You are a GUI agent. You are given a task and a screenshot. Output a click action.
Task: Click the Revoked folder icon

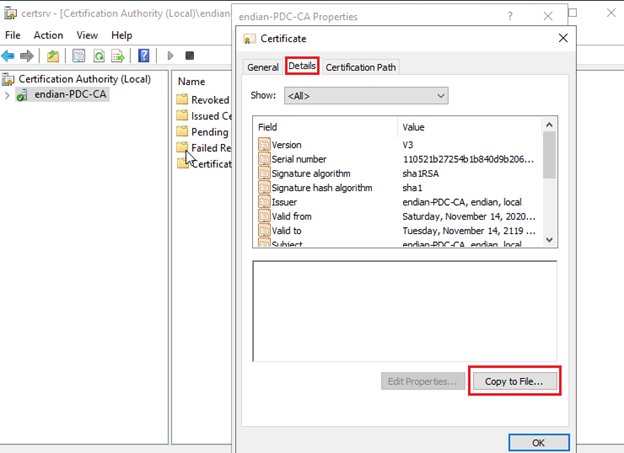tap(182, 99)
